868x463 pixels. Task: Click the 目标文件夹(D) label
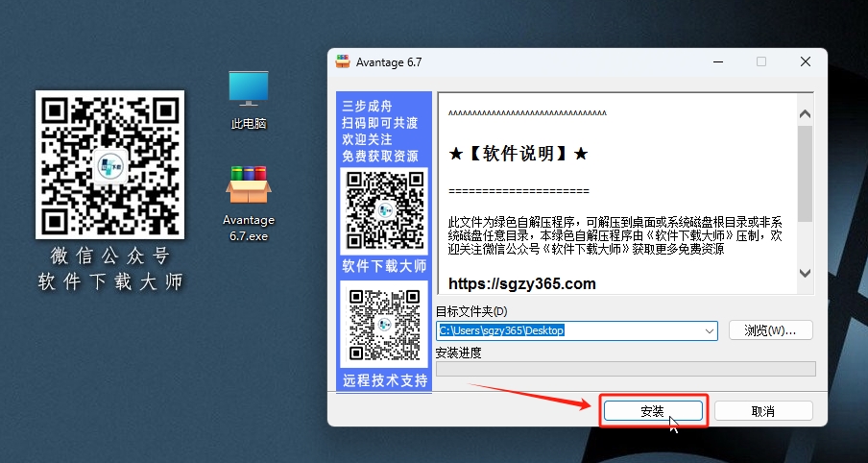coord(471,311)
